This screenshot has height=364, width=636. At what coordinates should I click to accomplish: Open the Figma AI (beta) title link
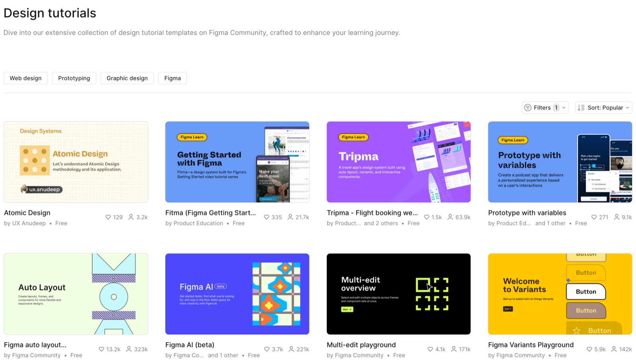click(x=190, y=345)
